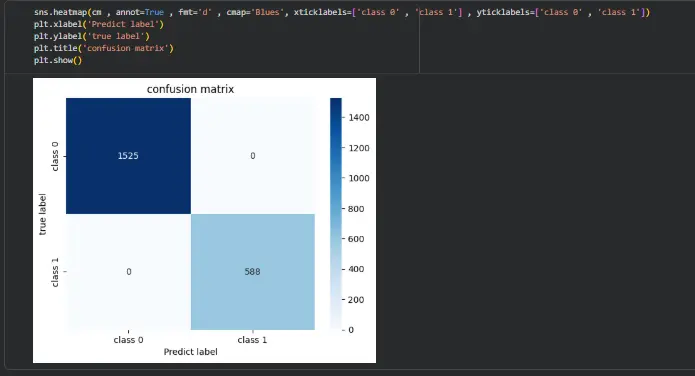Click the 'true label' y-axis title
Screen dimensions: 695x376
43,214
